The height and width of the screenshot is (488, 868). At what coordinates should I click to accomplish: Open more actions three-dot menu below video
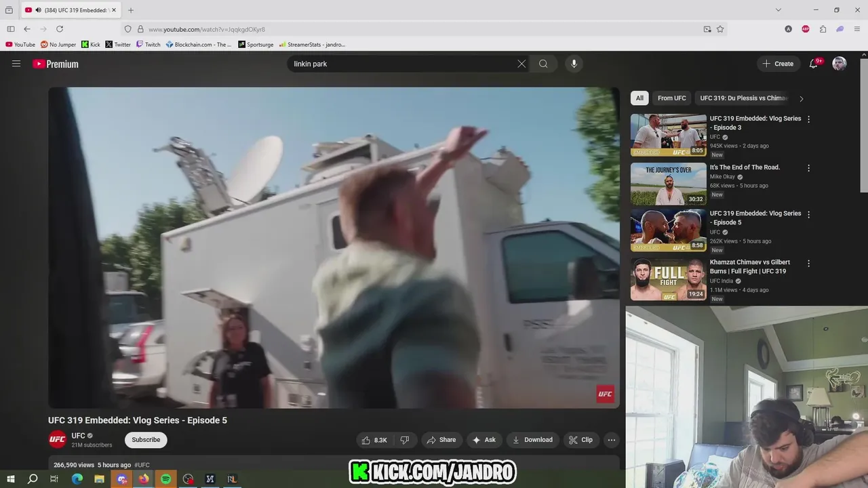(612, 440)
